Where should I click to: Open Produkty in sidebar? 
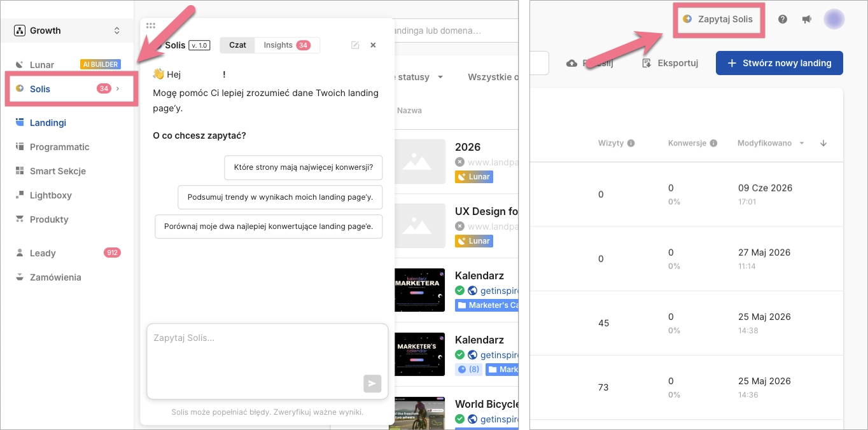point(49,219)
